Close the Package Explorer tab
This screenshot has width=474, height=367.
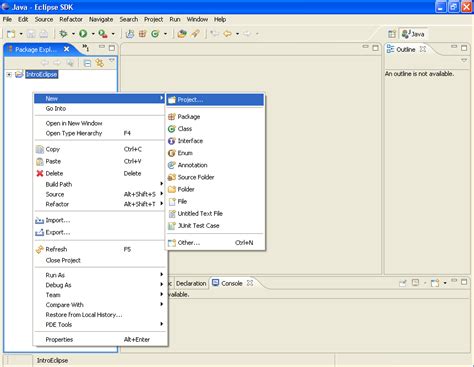[x=67, y=49]
